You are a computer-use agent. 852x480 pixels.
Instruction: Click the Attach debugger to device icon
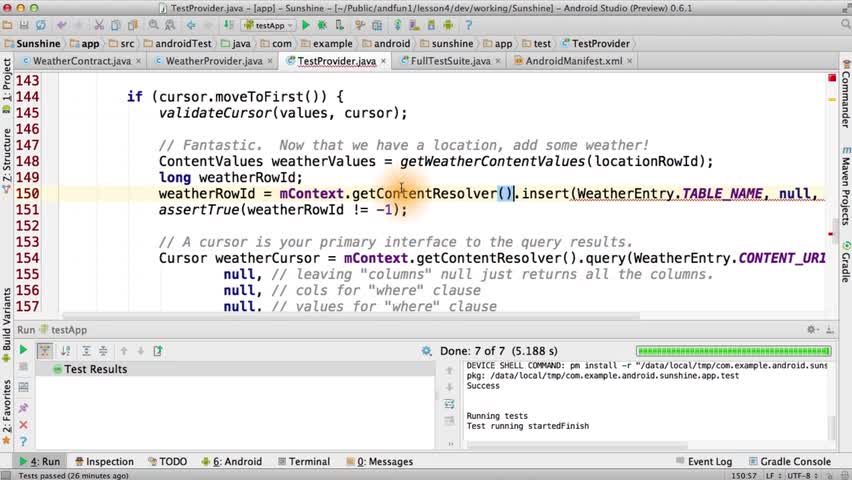click(x=339, y=25)
